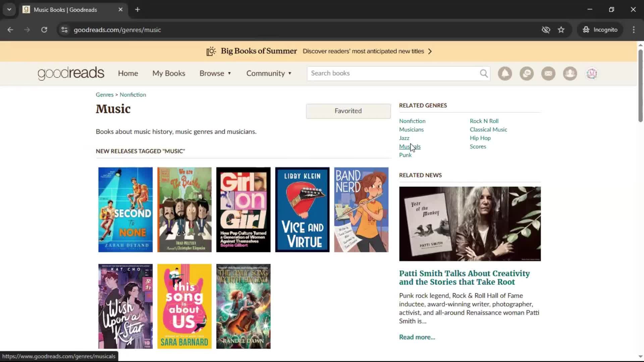The height and width of the screenshot is (362, 644).
Task: Expand the Browse dropdown menu
Action: click(215, 73)
